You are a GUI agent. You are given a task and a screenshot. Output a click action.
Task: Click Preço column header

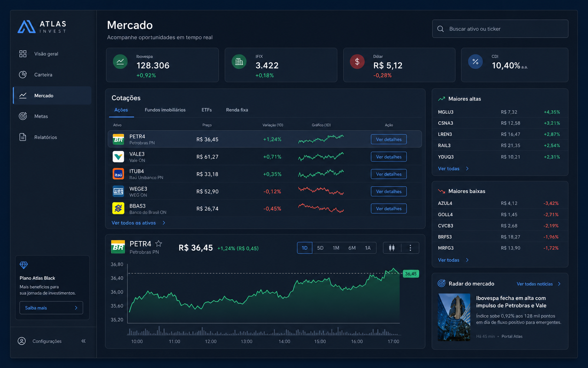tap(207, 125)
